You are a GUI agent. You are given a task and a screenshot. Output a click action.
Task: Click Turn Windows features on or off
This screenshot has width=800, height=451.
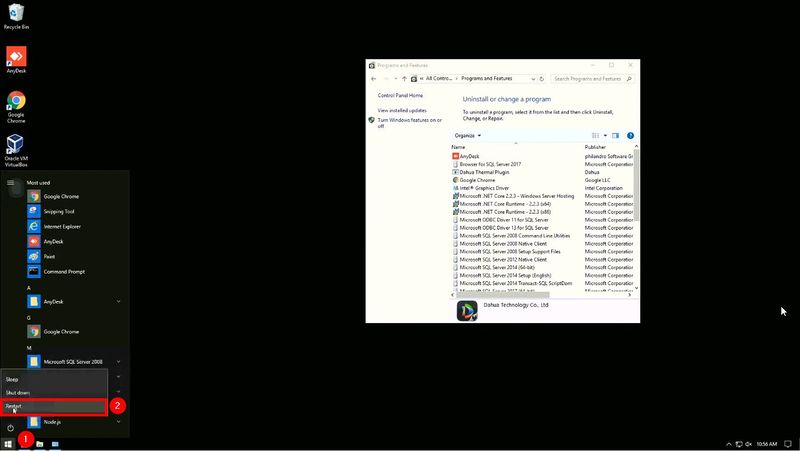(410, 123)
